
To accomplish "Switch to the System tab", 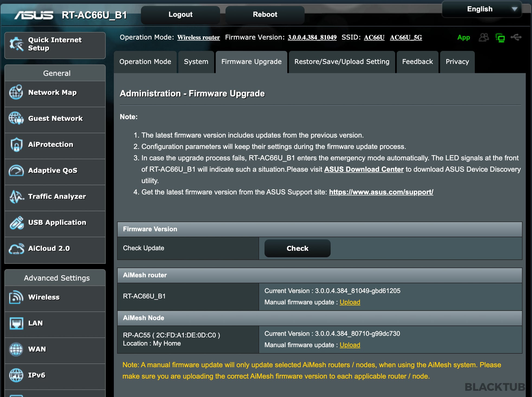I will 196,62.
